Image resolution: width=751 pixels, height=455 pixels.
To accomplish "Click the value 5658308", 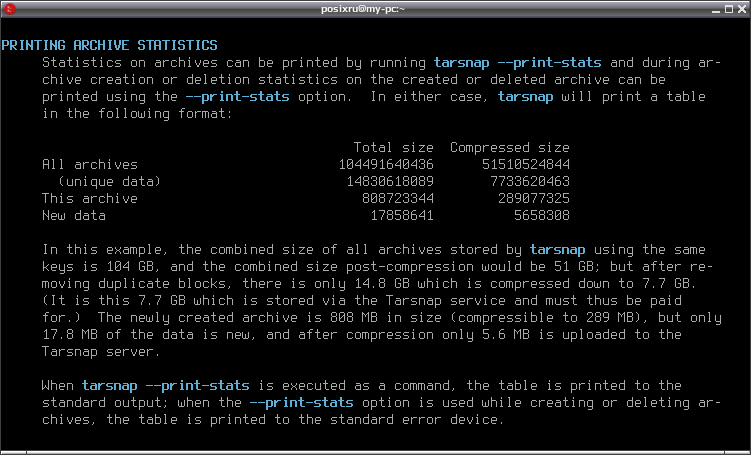I will point(542,216).
